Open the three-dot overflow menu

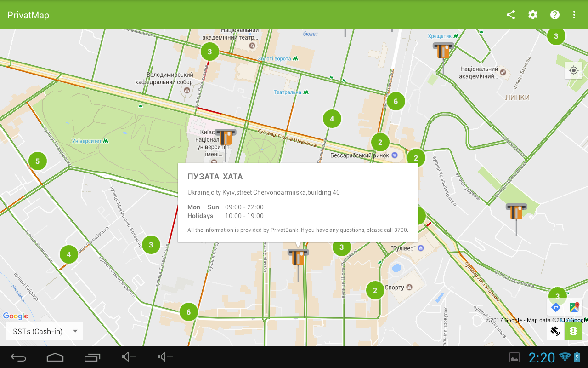(574, 15)
